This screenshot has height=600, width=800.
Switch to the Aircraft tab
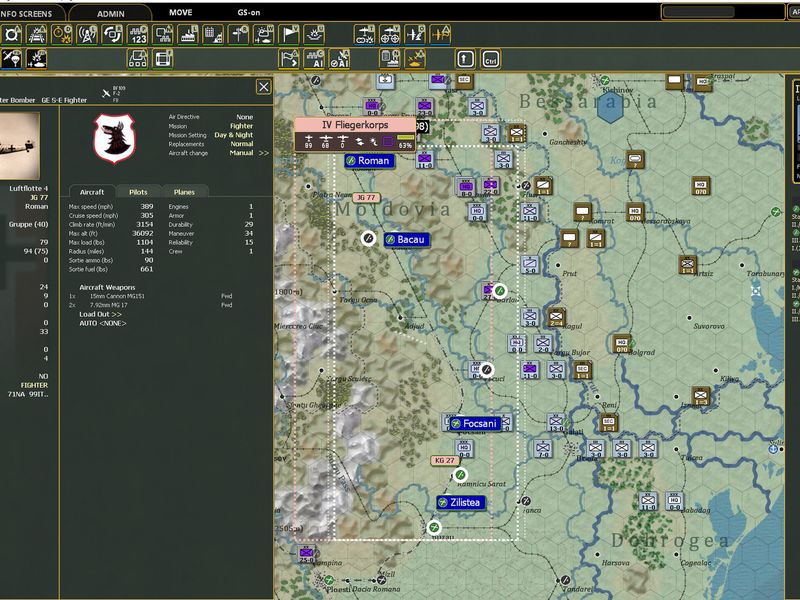point(92,192)
